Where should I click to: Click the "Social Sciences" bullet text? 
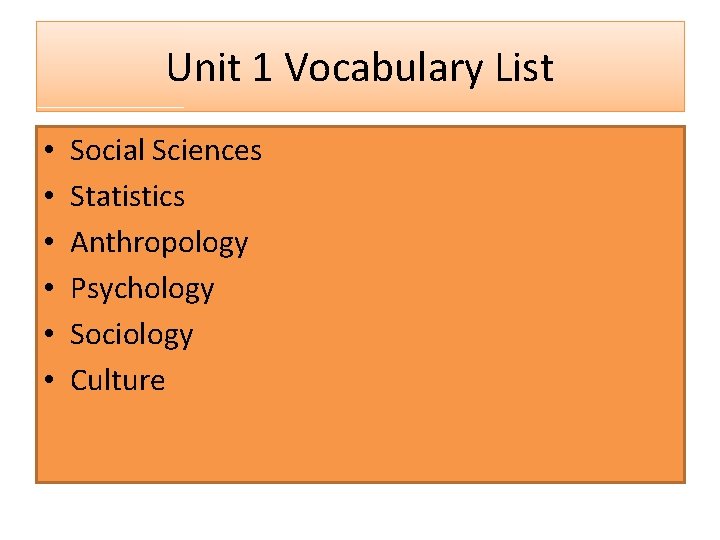coord(165,151)
